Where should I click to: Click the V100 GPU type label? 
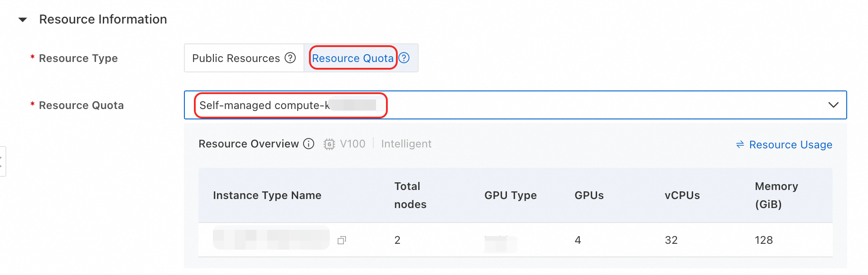tap(353, 144)
